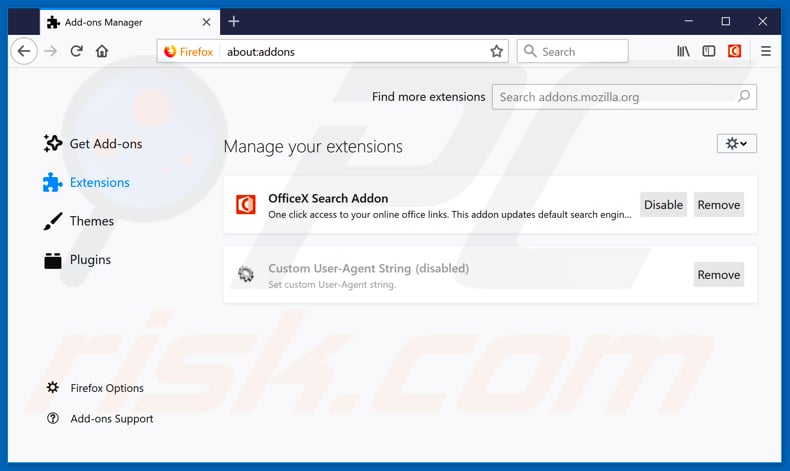The image size is (790, 471).
Task: Switch to Themes category
Action: click(x=79, y=221)
